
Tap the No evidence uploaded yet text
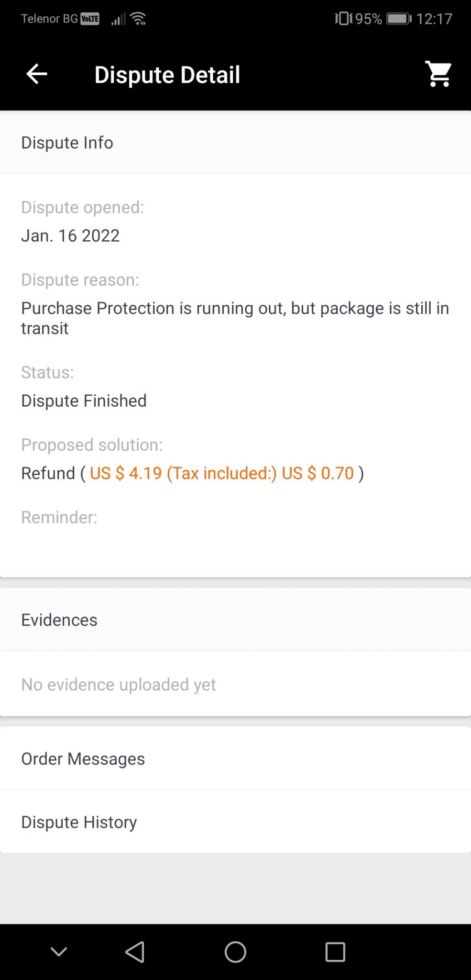pos(119,685)
